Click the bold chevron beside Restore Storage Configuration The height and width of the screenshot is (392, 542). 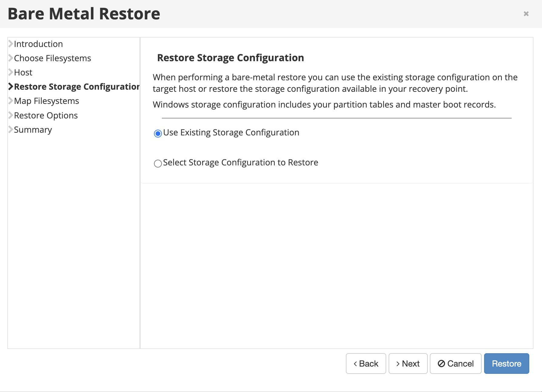tap(11, 87)
